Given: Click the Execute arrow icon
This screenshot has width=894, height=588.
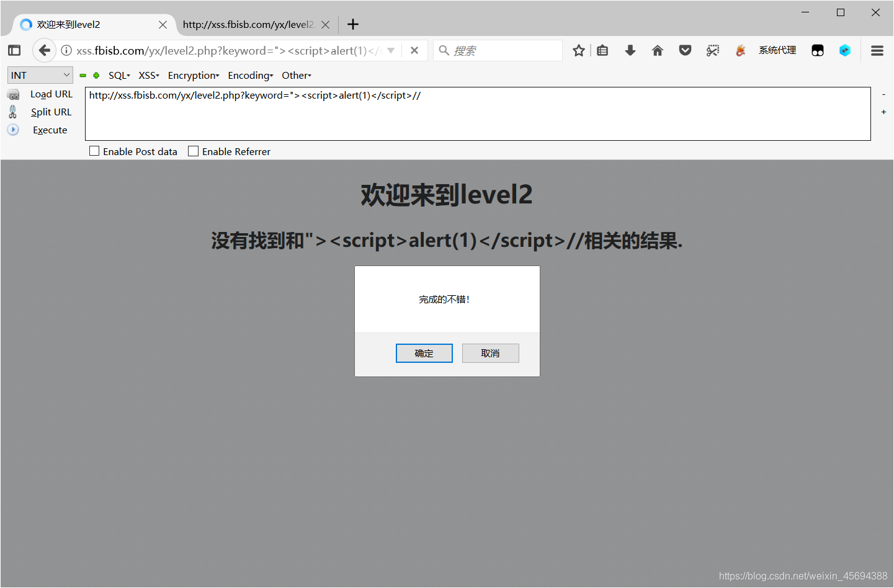Looking at the screenshot, I should point(12,130).
